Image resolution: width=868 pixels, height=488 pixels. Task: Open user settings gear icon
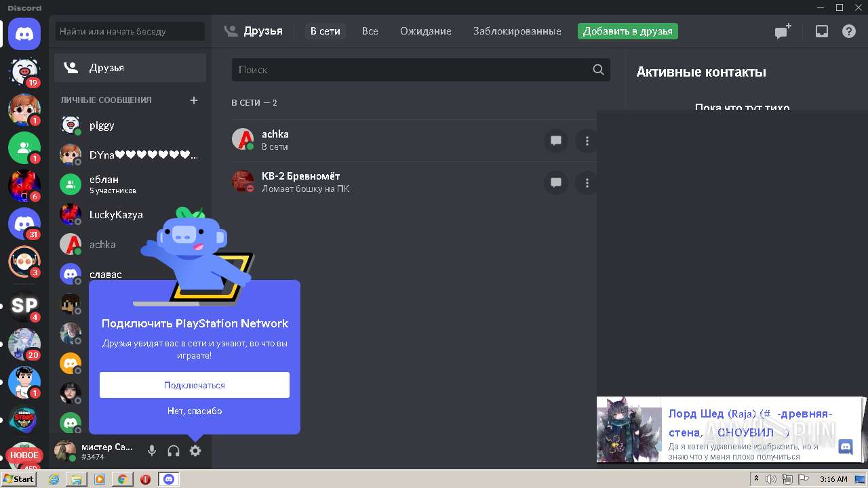tap(195, 451)
